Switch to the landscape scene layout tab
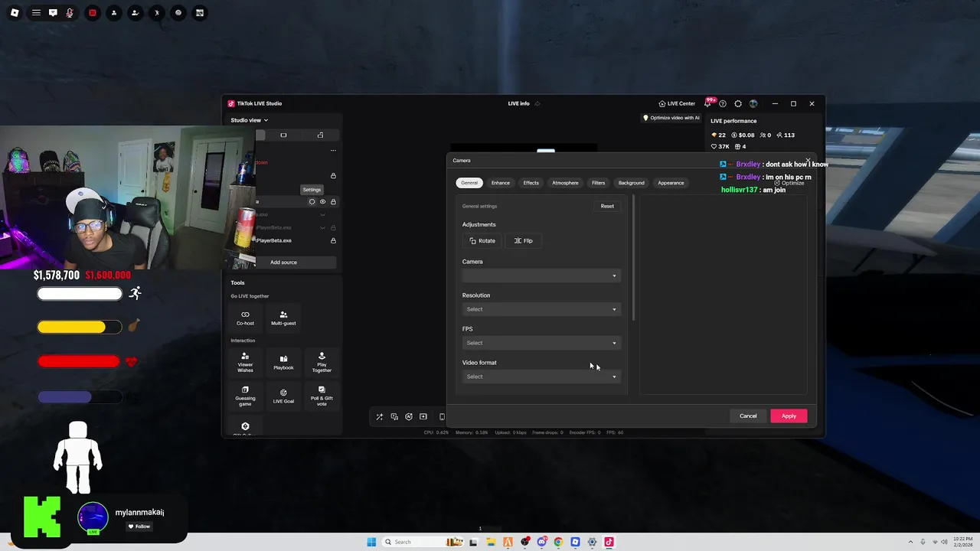This screenshot has width=980, height=551. pyautogui.click(x=283, y=135)
